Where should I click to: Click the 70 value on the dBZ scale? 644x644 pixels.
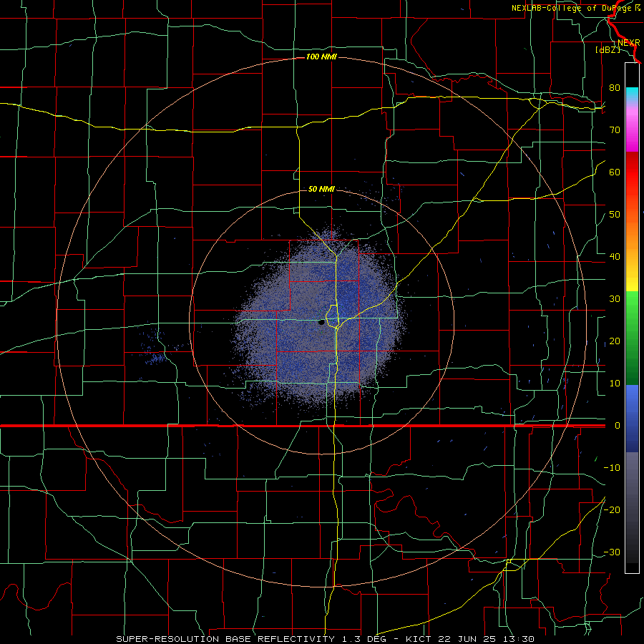point(615,130)
